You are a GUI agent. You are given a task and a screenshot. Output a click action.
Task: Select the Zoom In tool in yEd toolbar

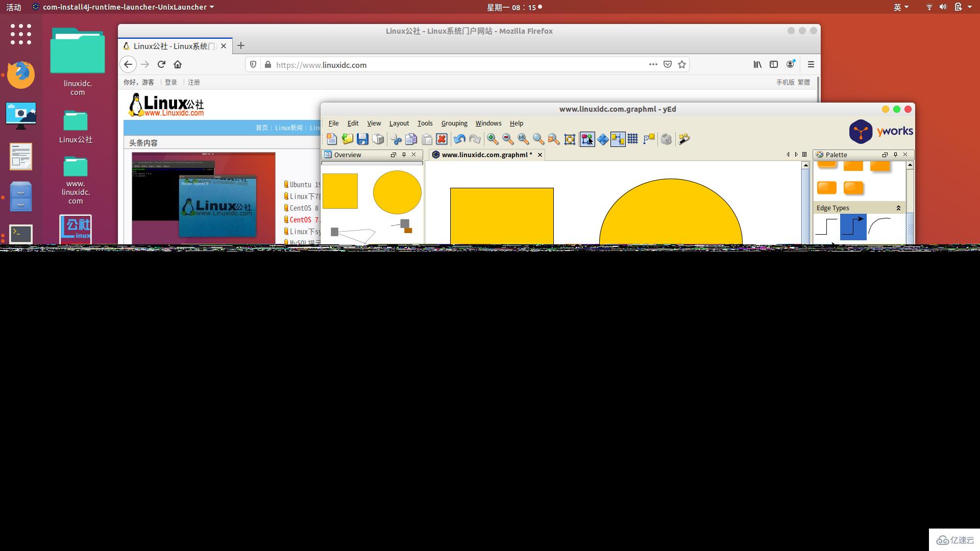tap(492, 139)
